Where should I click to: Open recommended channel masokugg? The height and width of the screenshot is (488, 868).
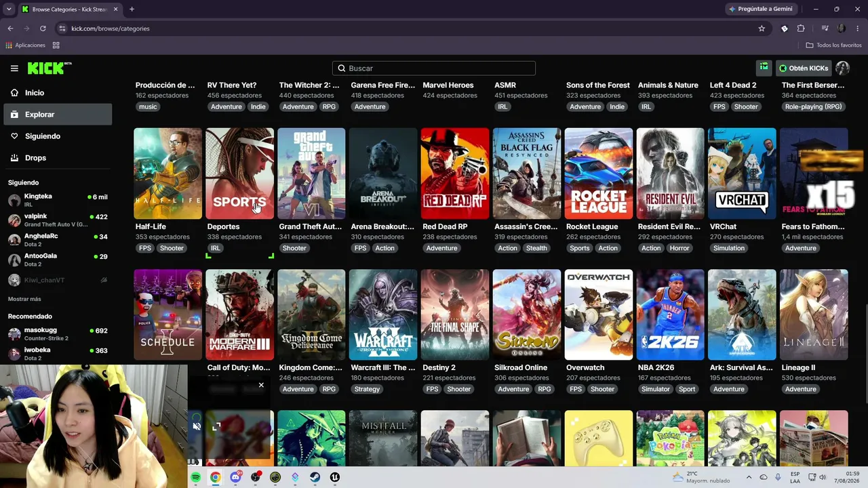(58, 333)
